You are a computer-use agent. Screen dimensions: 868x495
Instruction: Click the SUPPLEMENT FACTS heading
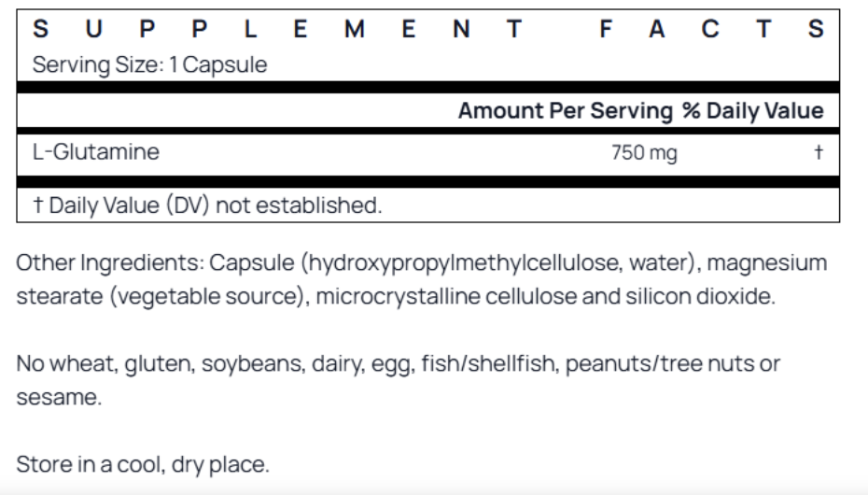coord(427,30)
